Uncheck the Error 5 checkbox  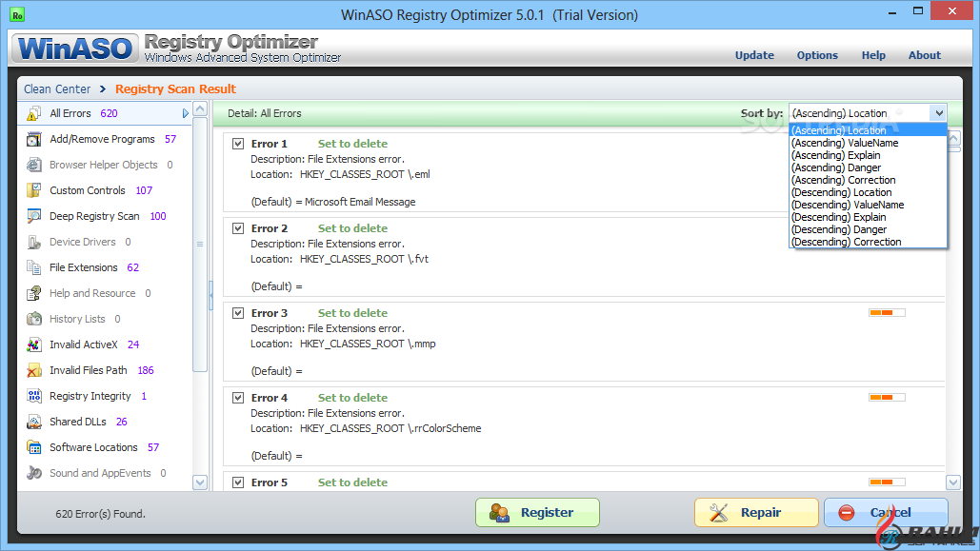pos(238,482)
